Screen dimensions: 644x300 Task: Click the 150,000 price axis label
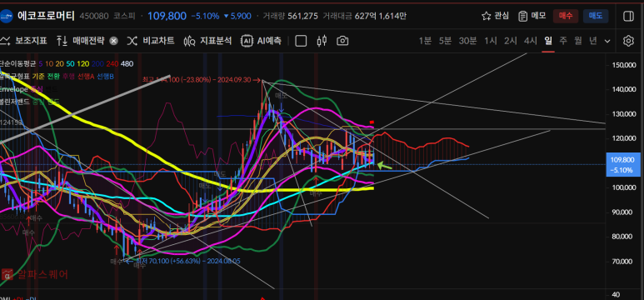pos(624,65)
